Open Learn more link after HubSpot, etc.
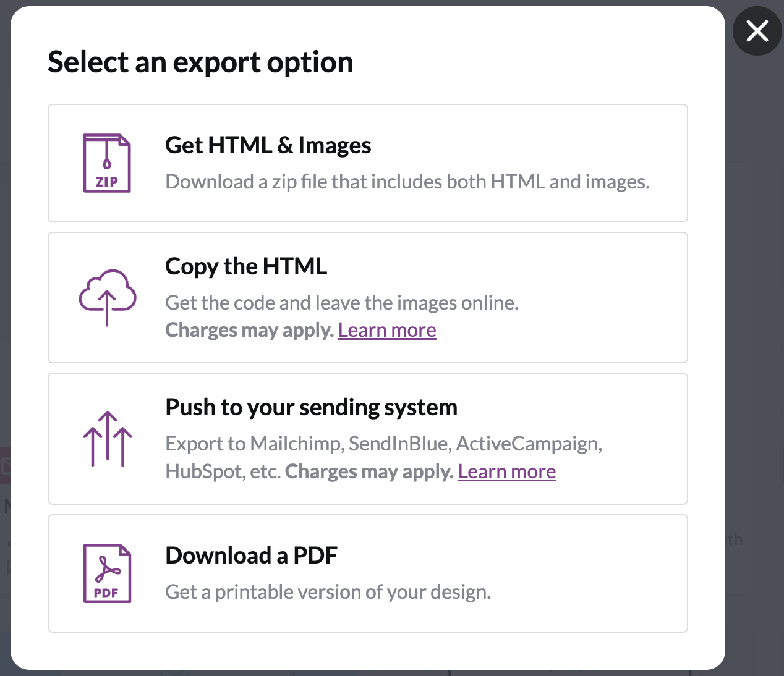 tap(507, 472)
